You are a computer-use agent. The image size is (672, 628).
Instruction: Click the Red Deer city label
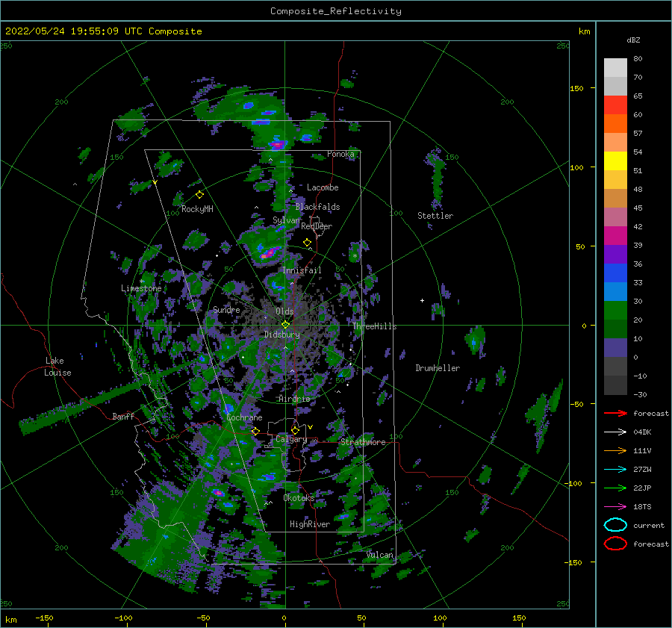[317, 226]
